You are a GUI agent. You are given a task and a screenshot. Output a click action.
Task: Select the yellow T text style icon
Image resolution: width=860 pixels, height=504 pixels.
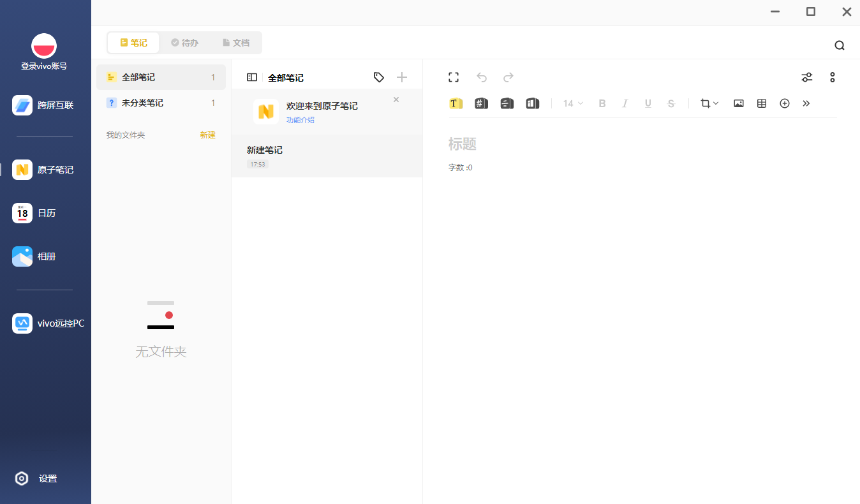[x=456, y=103]
